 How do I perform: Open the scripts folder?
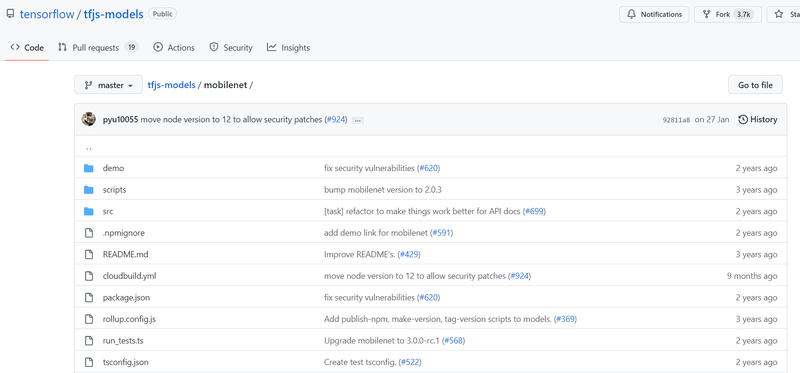(114, 190)
